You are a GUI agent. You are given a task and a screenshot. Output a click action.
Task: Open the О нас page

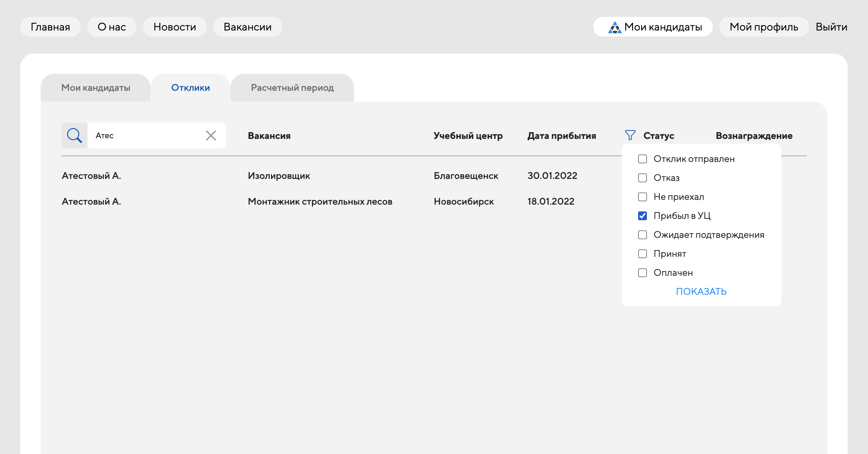tap(112, 27)
